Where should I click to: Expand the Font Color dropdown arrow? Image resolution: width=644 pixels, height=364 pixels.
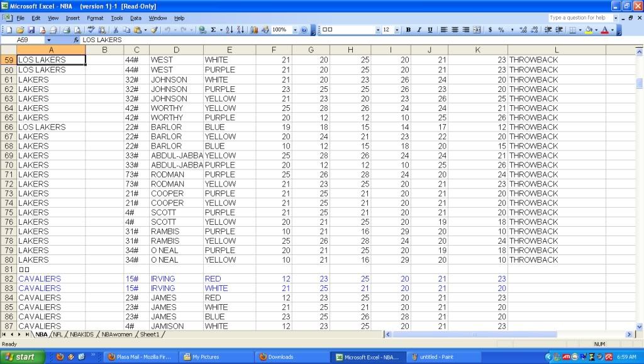(x=612, y=30)
